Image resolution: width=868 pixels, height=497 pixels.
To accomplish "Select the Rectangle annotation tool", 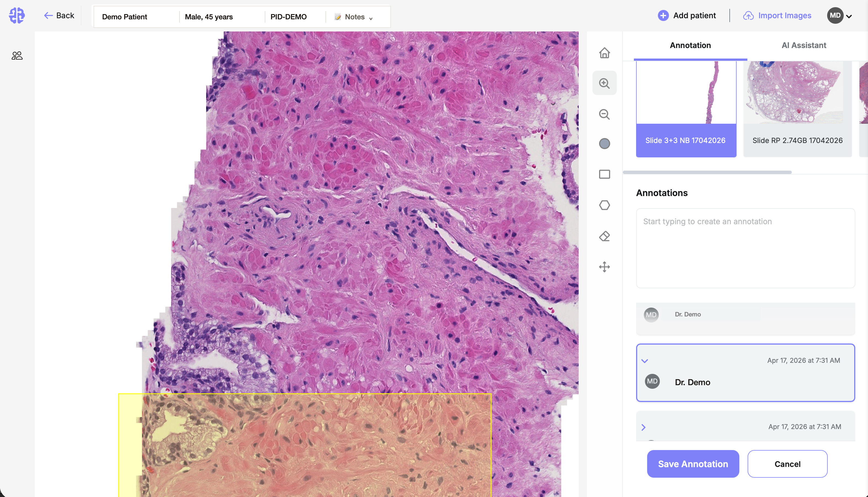I will click(604, 175).
